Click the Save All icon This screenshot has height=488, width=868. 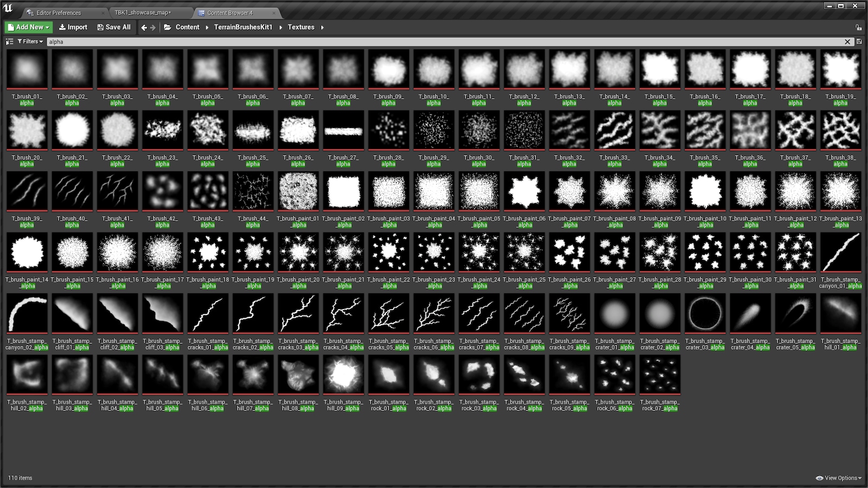[101, 27]
